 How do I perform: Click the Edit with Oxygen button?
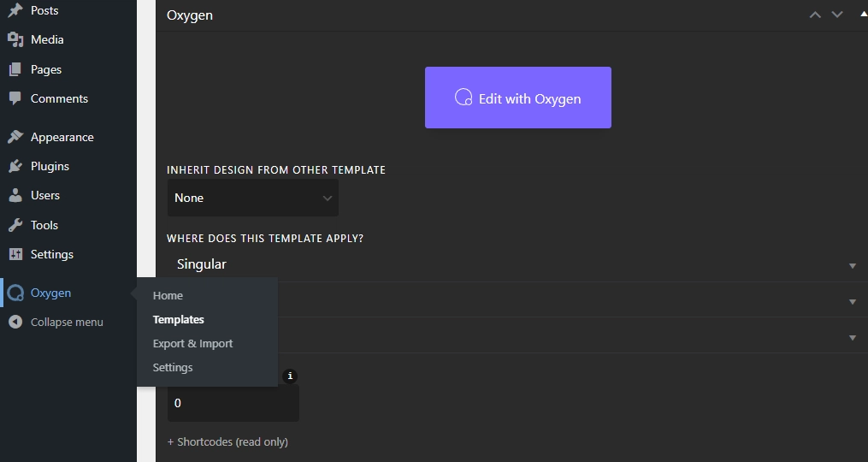(x=518, y=98)
